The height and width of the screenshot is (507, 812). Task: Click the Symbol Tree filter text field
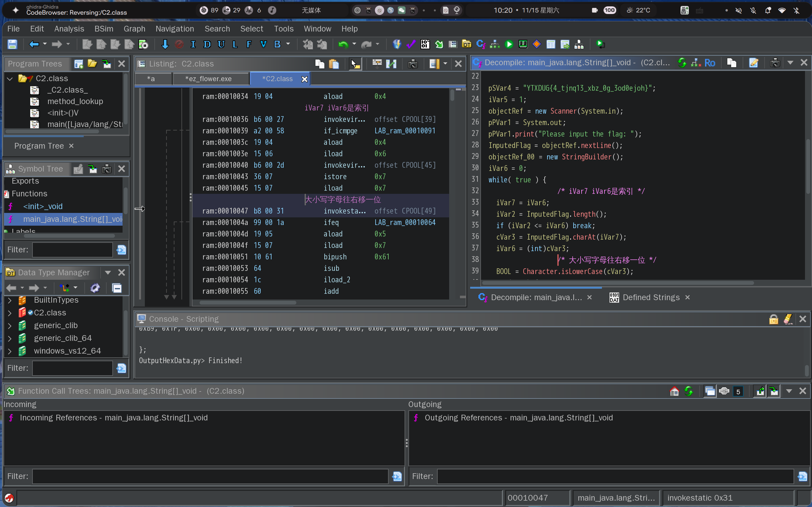pos(73,250)
